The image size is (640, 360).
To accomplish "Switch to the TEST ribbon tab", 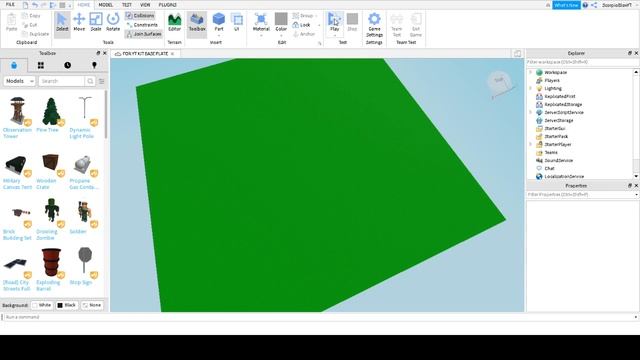I will (127, 5).
